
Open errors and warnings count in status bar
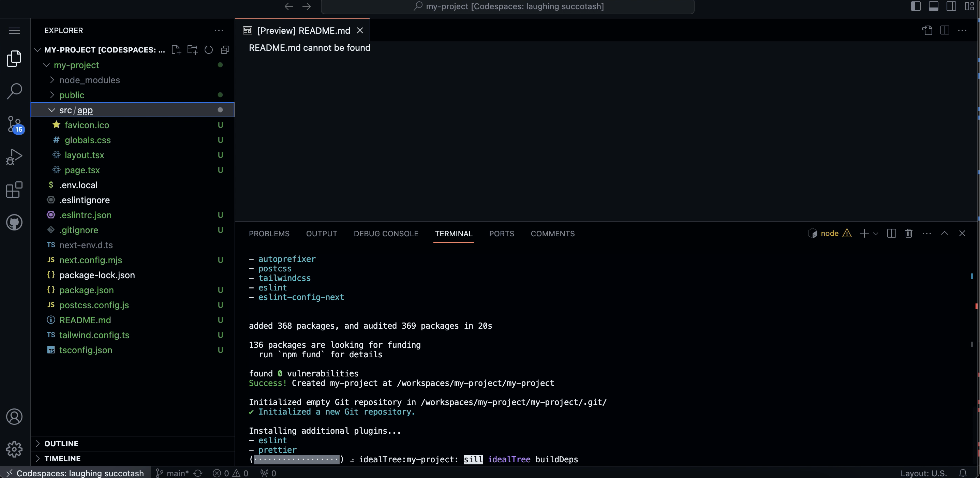pos(231,473)
